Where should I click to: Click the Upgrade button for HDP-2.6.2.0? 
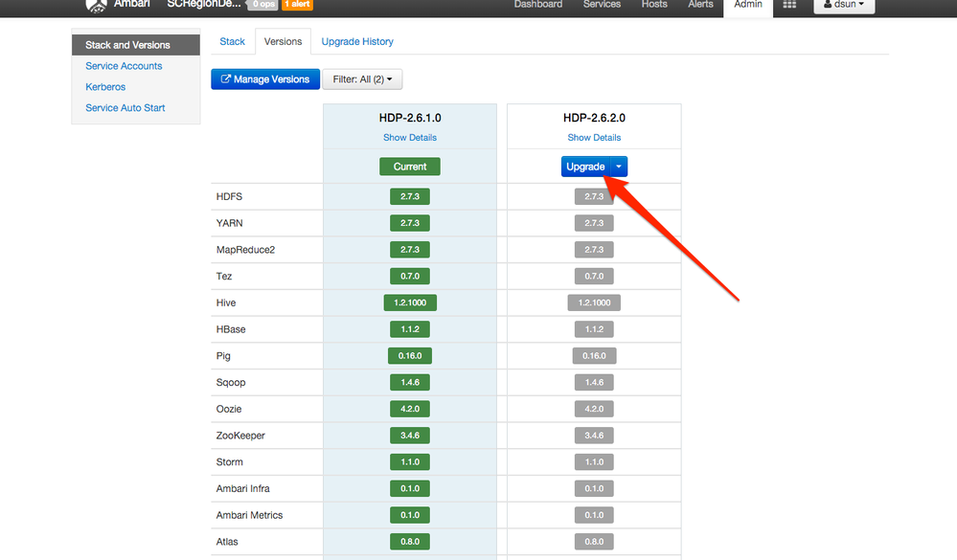point(585,167)
